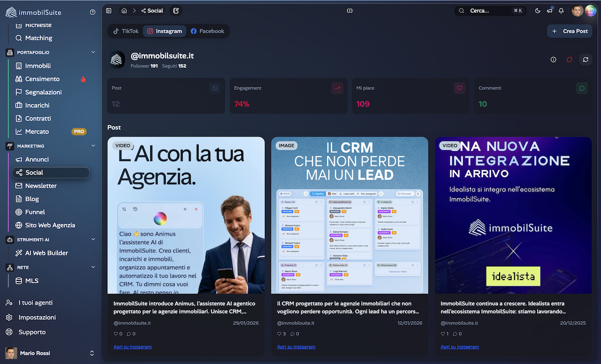This screenshot has width=601, height=364.
Task: Click the Cerca search field
Action: 490,11
